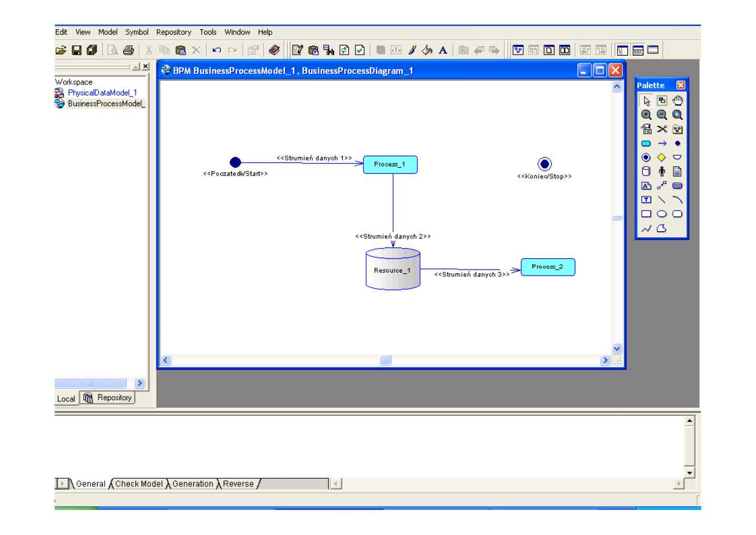
Task: Click the Save toolbar icon
Action: 77,50
